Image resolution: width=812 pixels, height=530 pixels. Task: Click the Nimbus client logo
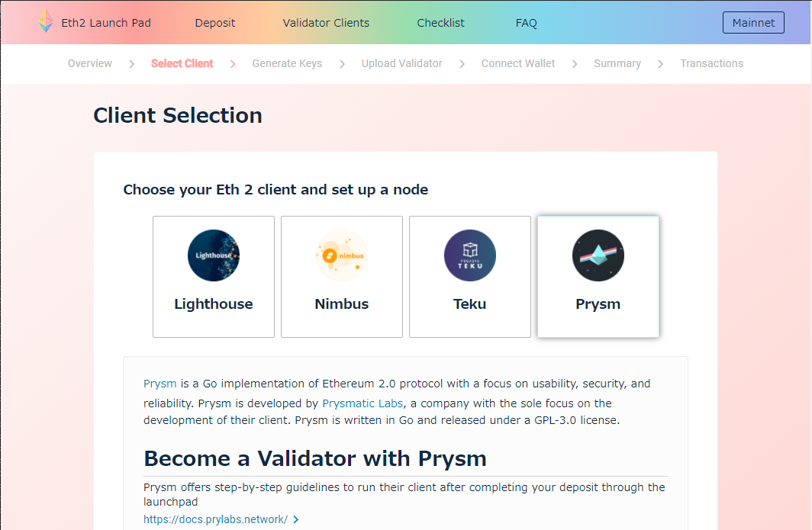click(x=342, y=255)
